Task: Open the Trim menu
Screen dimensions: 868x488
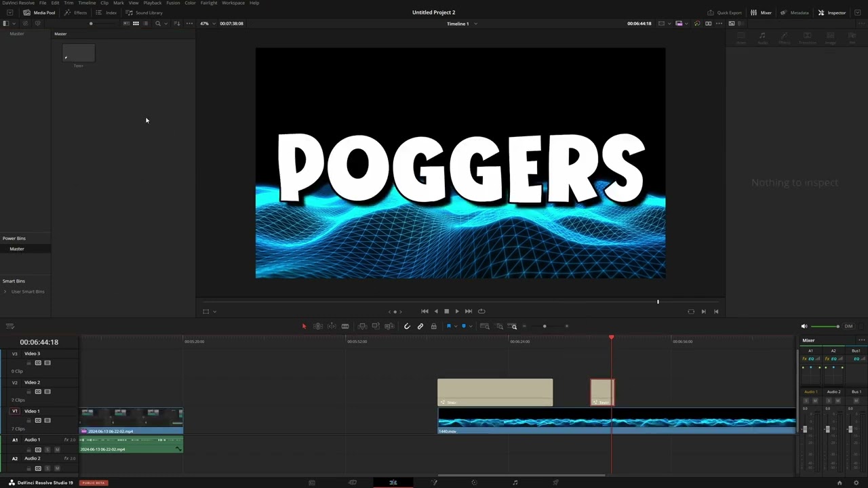Action: tap(68, 3)
